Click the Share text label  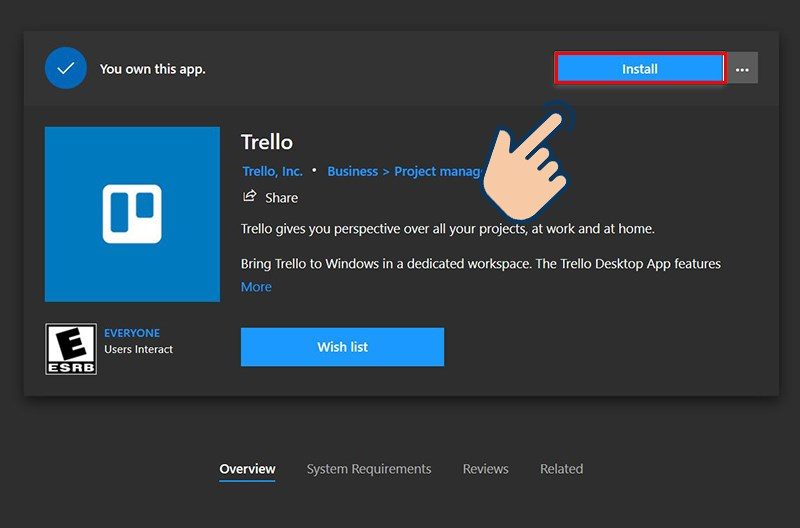[282, 198]
